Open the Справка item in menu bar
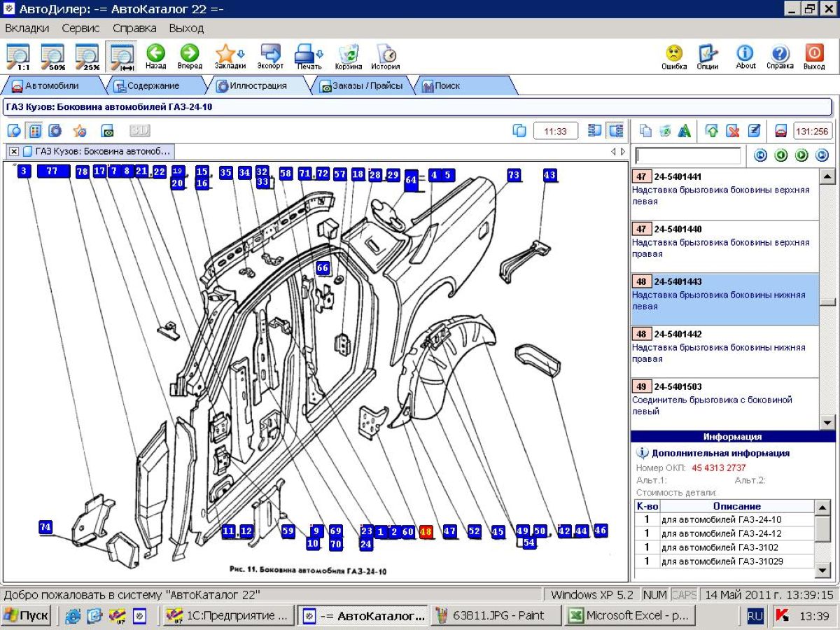Screen dimensions: 840x630 coord(134,28)
